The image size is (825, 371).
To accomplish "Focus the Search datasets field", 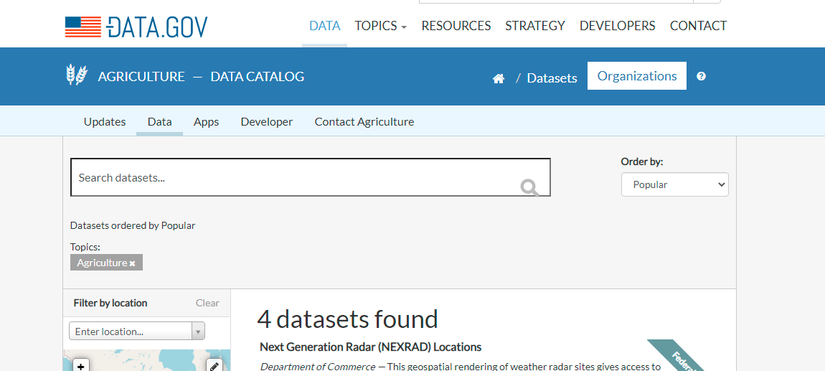I will pos(310,177).
